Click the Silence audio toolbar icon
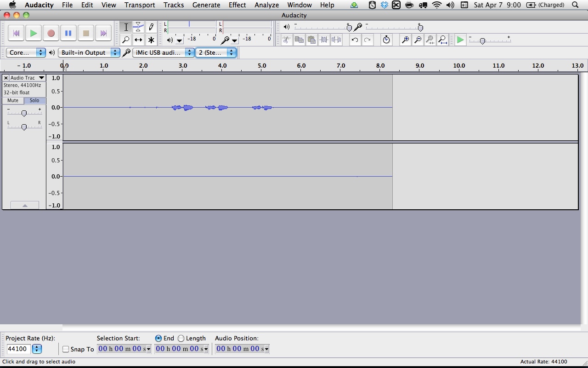Viewport: 588px width, 368px height. tap(336, 40)
